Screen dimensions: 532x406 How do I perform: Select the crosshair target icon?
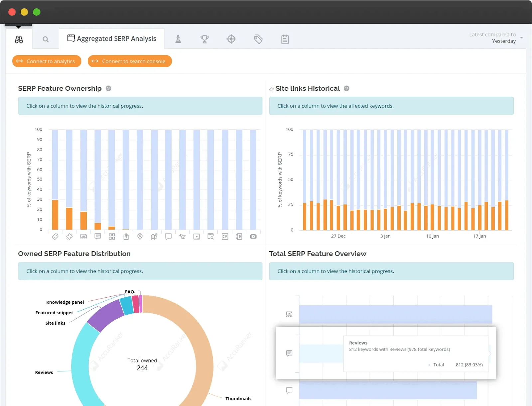(x=231, y=39)
